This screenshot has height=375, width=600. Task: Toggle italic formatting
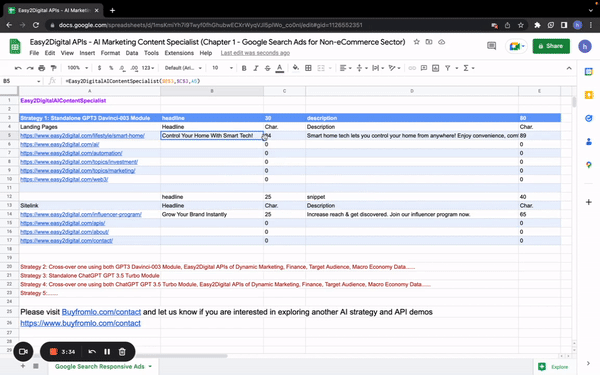256,68
